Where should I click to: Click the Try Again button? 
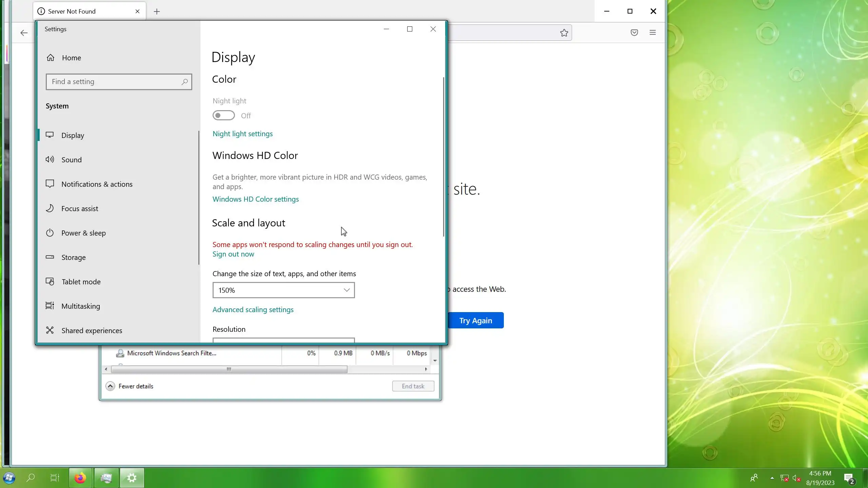475,320
